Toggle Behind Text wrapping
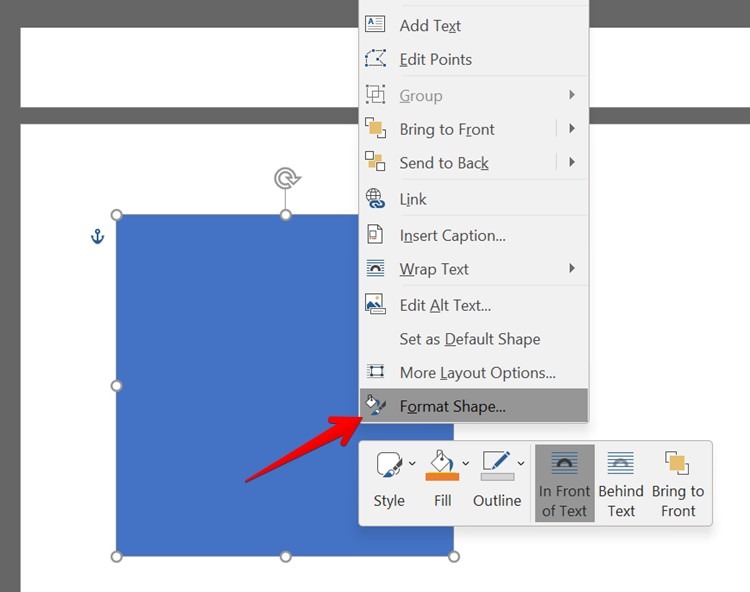The image size is (750, 592). [x=621, y=483]
